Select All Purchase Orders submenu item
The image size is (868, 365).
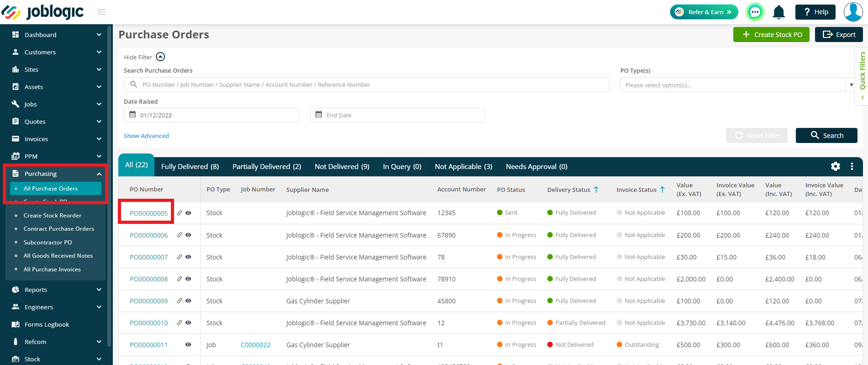pyautogui.click(x=56, y=189)
